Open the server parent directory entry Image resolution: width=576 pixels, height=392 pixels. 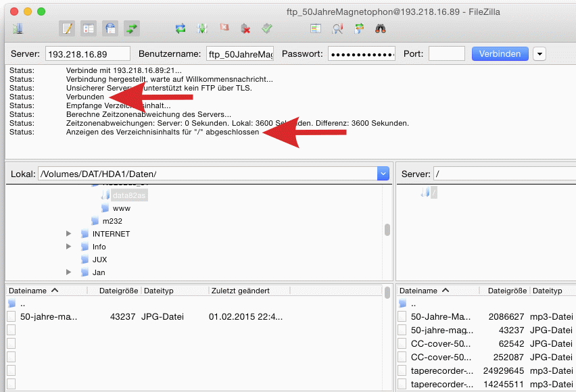click(487, 304)
